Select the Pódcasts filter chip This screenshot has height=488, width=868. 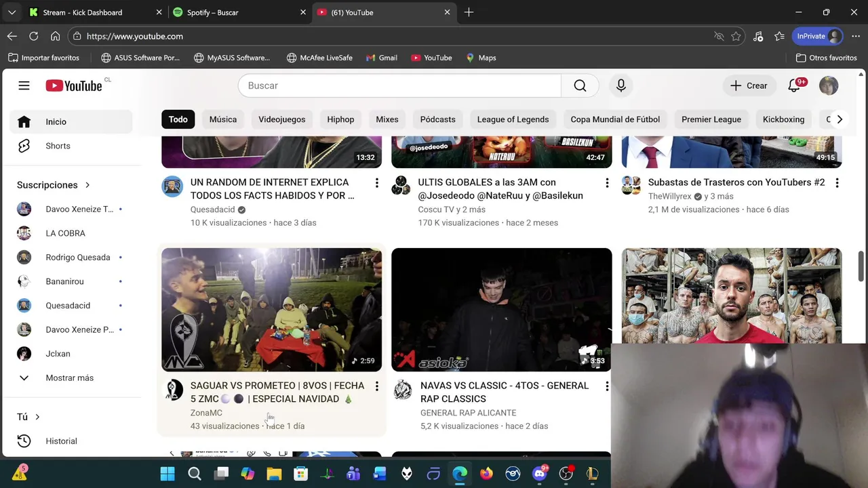click(438, 119)
